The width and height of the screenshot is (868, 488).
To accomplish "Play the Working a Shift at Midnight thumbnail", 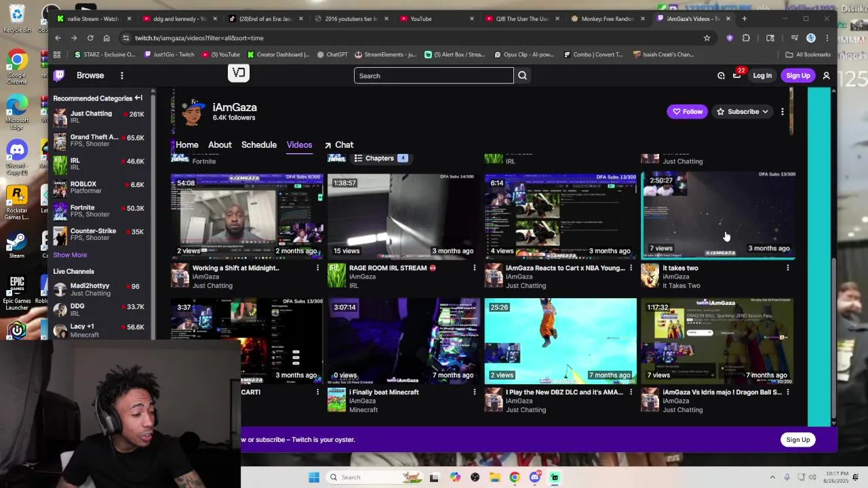I will pyautogui.click(x=247, y=216).
